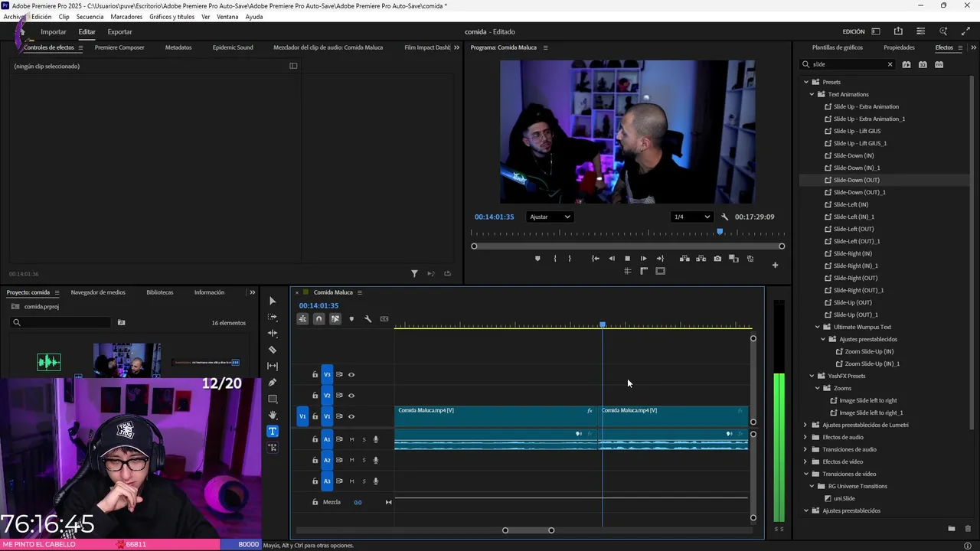
Task: Open the quick export share icon
Action: coord(898,31)
